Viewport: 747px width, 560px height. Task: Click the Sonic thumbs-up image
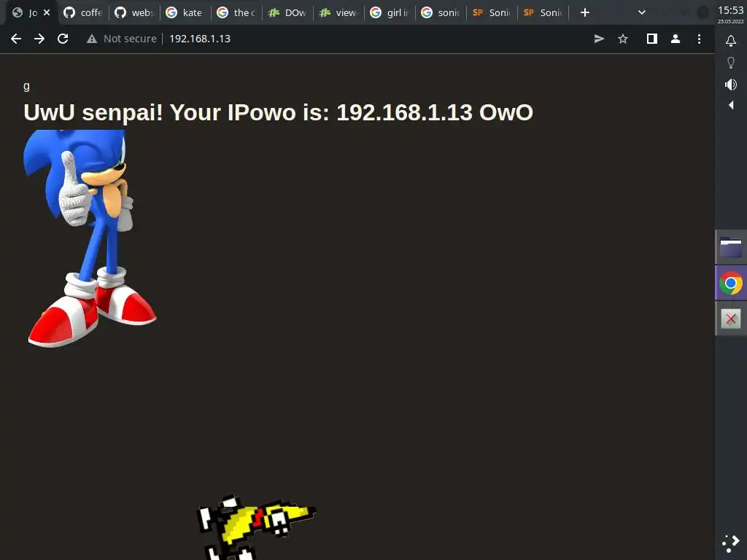[x=90, y=238]
